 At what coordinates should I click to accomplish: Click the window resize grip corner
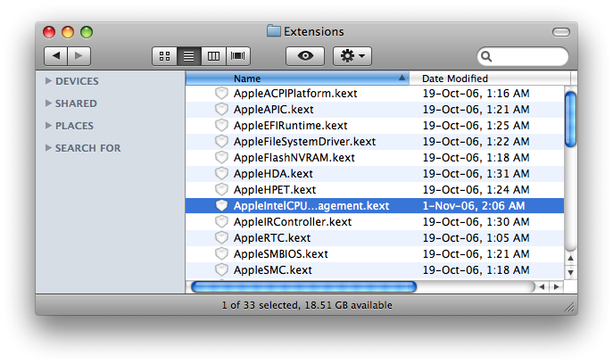tap(570, 308)
